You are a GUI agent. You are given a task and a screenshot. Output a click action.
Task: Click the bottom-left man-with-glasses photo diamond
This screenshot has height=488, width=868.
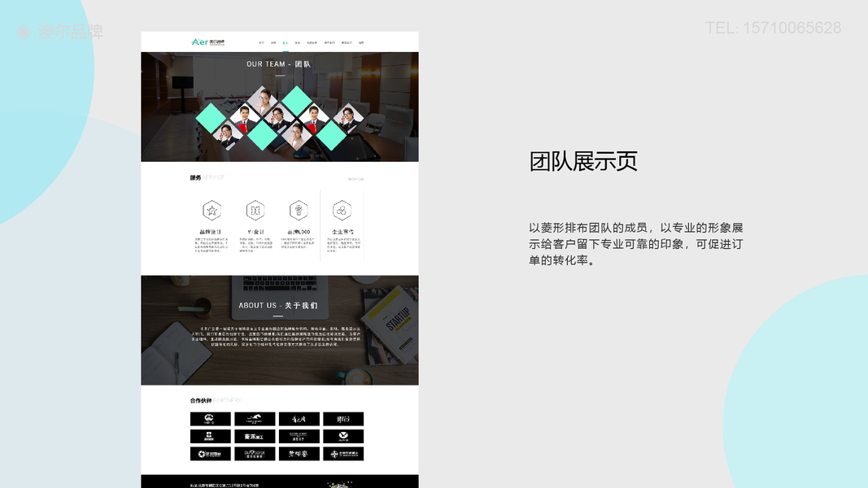coord(228,135)
